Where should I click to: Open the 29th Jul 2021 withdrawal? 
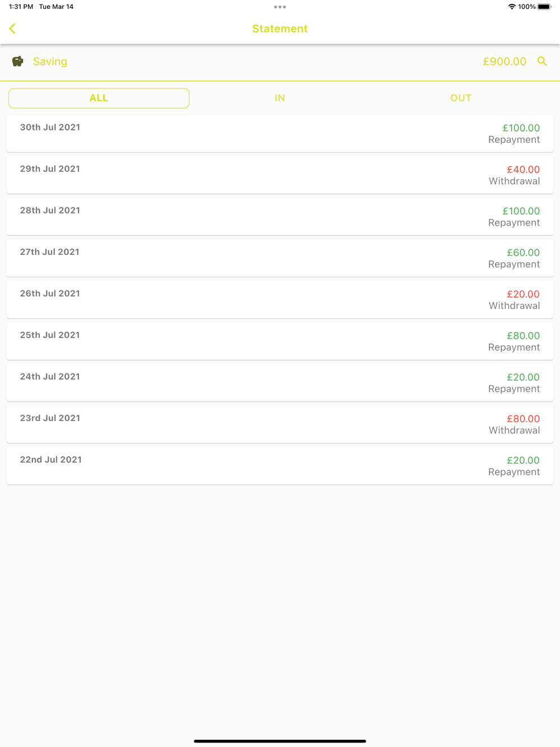pos(279,175)
